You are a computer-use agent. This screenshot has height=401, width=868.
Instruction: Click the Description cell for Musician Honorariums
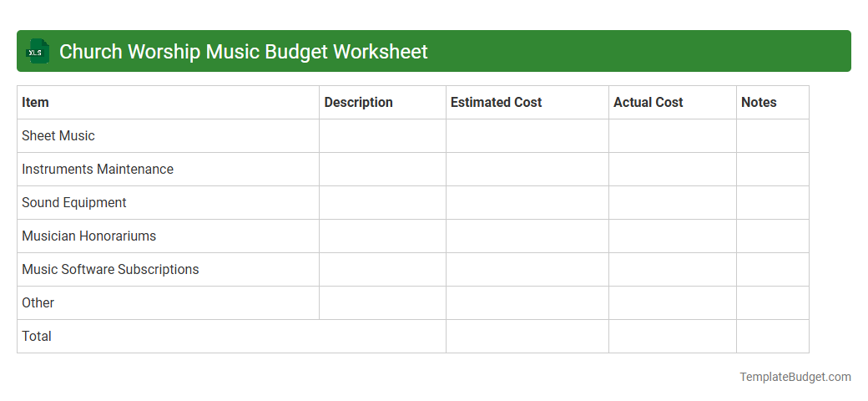382,236
